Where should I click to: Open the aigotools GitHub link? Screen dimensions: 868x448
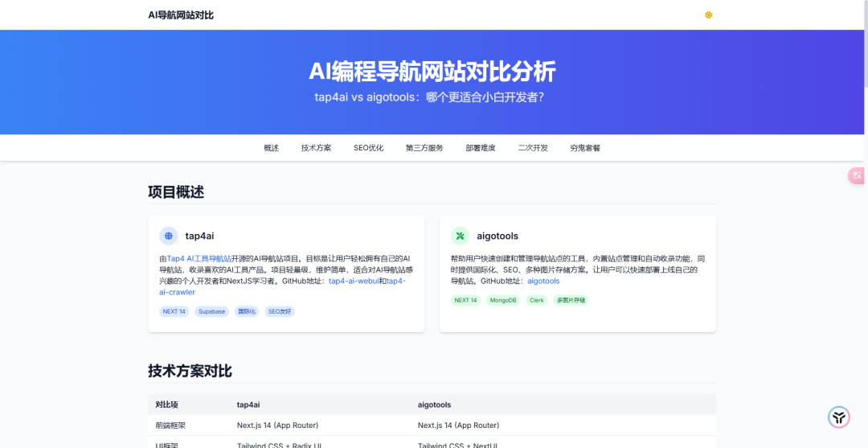[543, 281]
